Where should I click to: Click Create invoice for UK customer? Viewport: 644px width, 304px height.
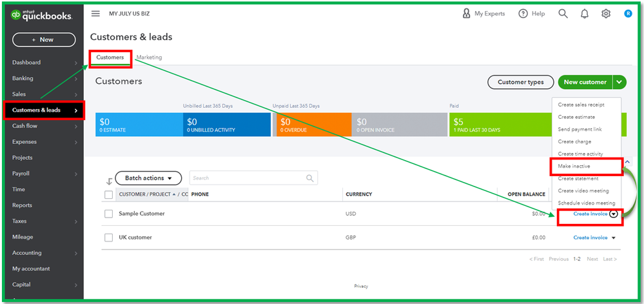(590, 238)
